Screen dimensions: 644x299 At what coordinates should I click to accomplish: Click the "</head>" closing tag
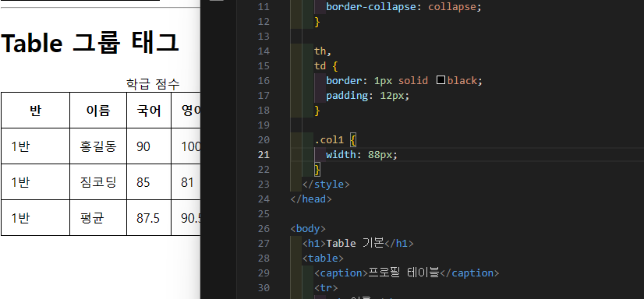tap(311, 199)
